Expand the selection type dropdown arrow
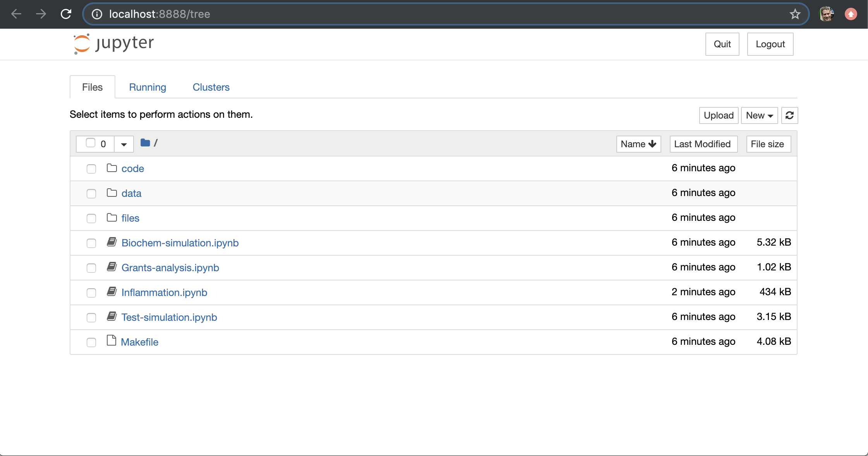The height and width of the screenshot is (456, 868). click(124, 145)
